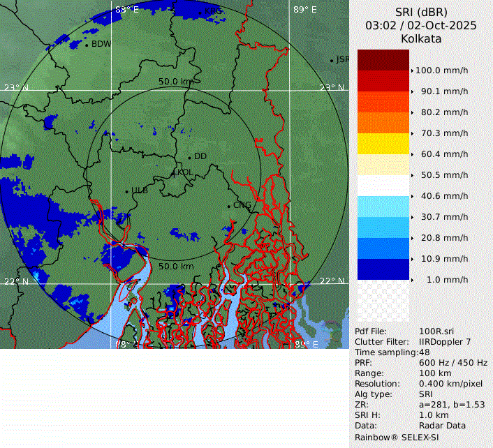Click the KNG city marker
The height and width of the screenshot is (448, 493).
[200, 12]
